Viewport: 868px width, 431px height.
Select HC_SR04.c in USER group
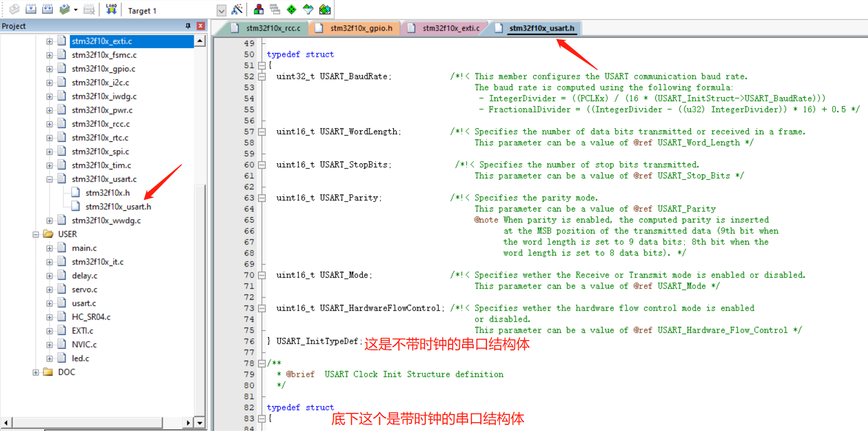point(91,317)
